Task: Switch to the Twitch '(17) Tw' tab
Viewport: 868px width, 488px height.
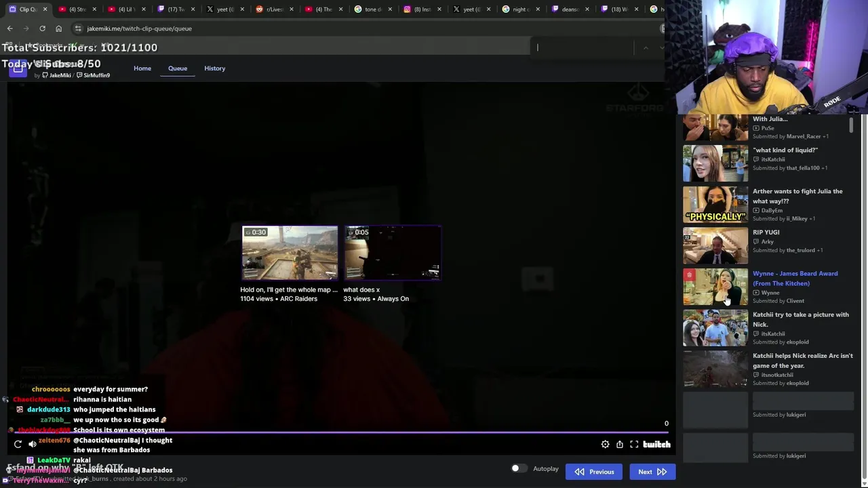Action: point(176,9)
